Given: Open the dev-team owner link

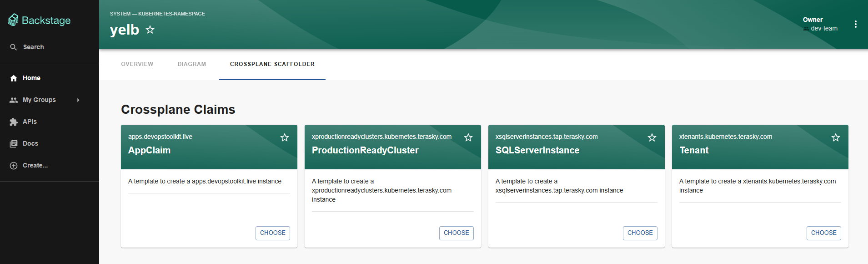Looking at the screenshot, I should 824,28.
